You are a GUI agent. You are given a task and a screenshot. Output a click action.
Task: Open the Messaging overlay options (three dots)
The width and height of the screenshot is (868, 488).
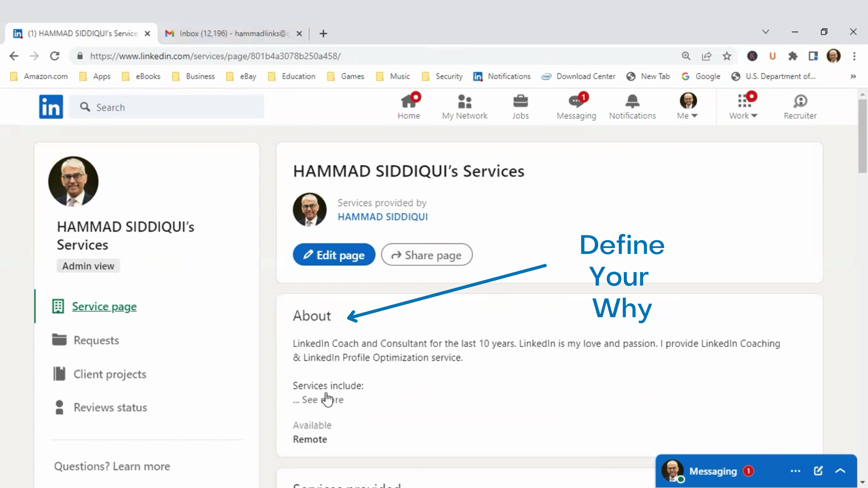tap(796, 471)
